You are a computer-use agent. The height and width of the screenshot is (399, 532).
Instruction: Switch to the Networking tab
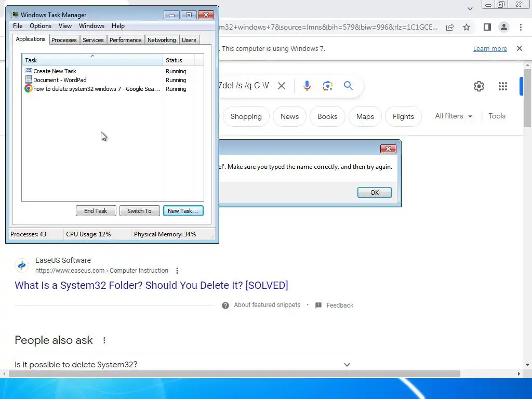pos(162,40)
